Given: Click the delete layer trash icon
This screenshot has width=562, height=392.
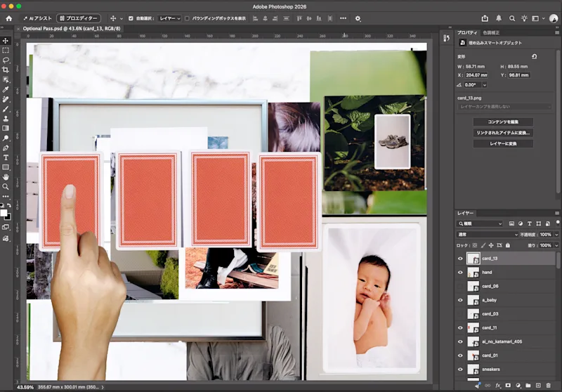Looking at the screenshot, I should pos(548,386).
